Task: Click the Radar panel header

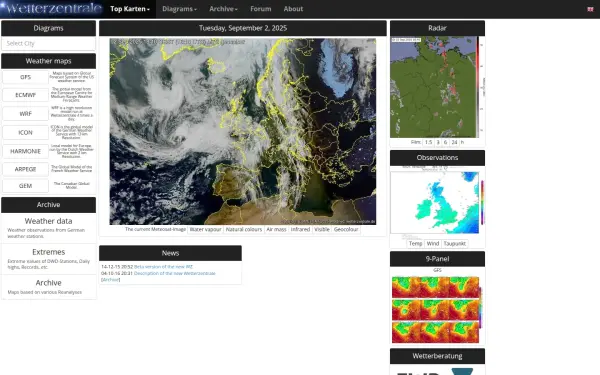Action: point(437,28)
